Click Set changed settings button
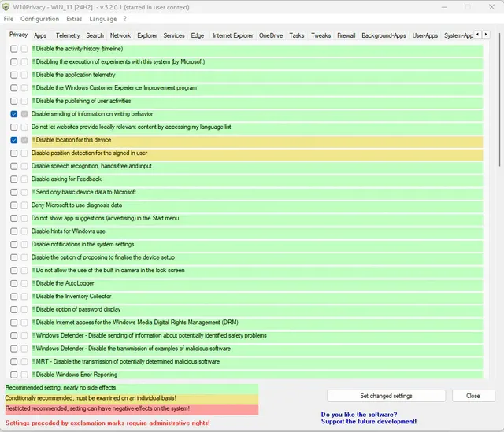The height and width of the screenshot is (432, 504). pyautogui.click(x=385, y=396)
